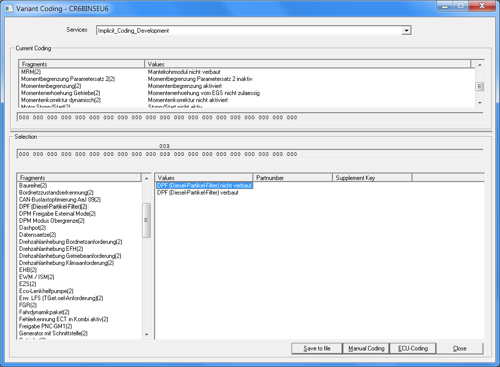Select Baureihe(2) fragment
The image size is (500, 367).
click(33, 186)
